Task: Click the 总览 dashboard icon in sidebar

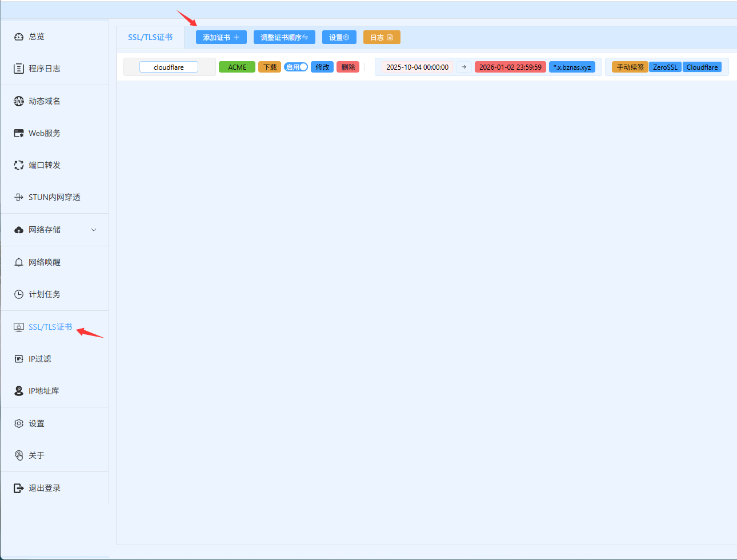Action: point(19,37)
